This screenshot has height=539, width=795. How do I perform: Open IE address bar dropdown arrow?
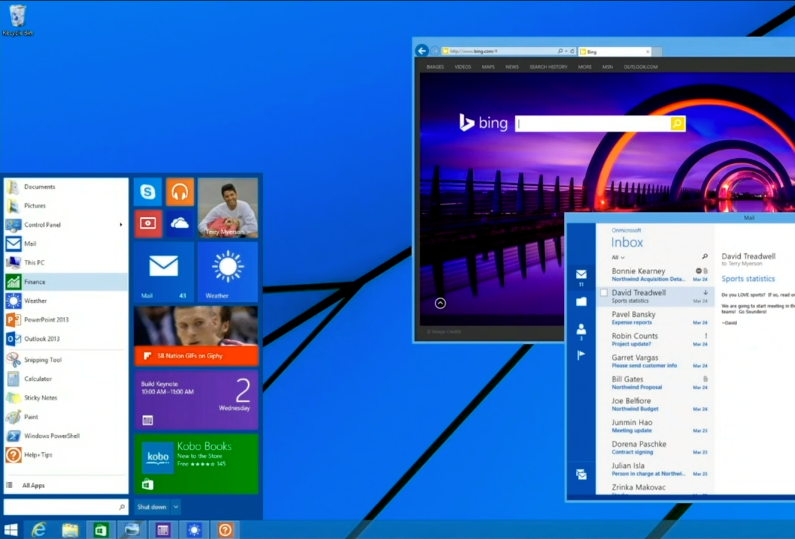tap(566, 51)
